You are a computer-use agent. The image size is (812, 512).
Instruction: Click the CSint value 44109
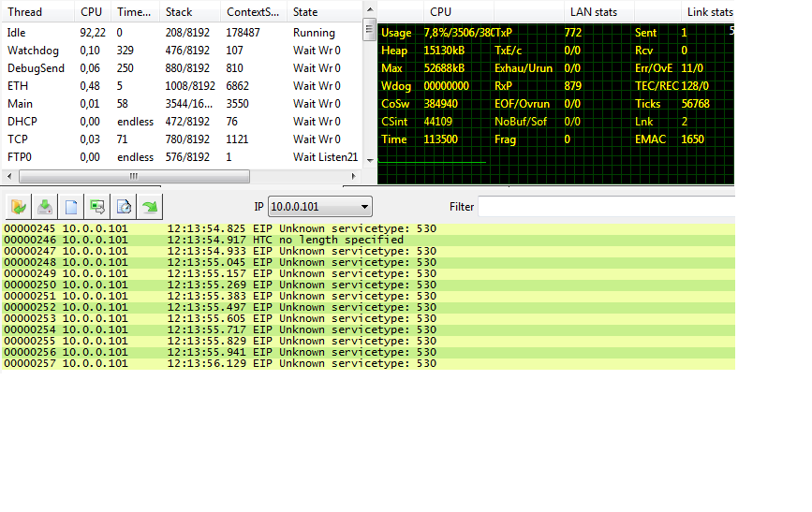(437, 121)
